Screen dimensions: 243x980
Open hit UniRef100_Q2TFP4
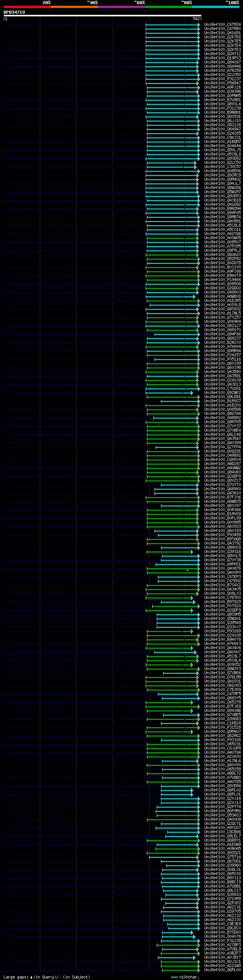pos(222,447)
